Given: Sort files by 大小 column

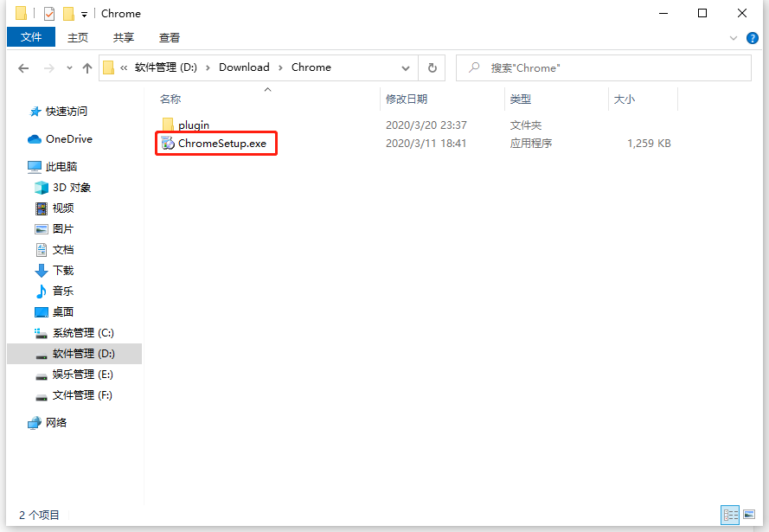Looking at the screenshot, I should point(625,99).
